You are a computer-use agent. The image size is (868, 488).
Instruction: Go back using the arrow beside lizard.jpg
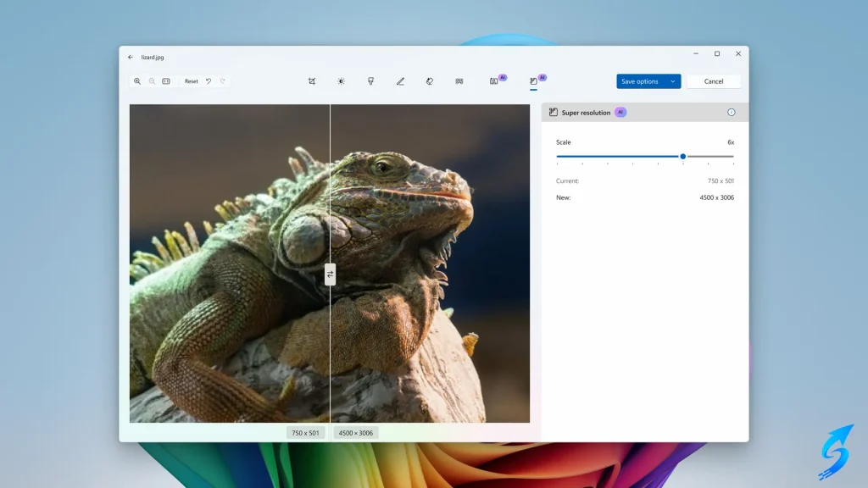coord(131,57)
